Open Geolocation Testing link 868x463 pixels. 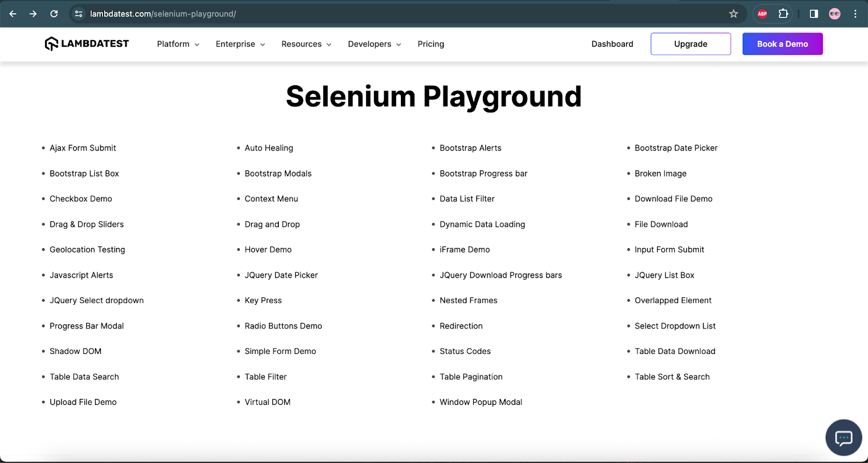pos(87,250)
